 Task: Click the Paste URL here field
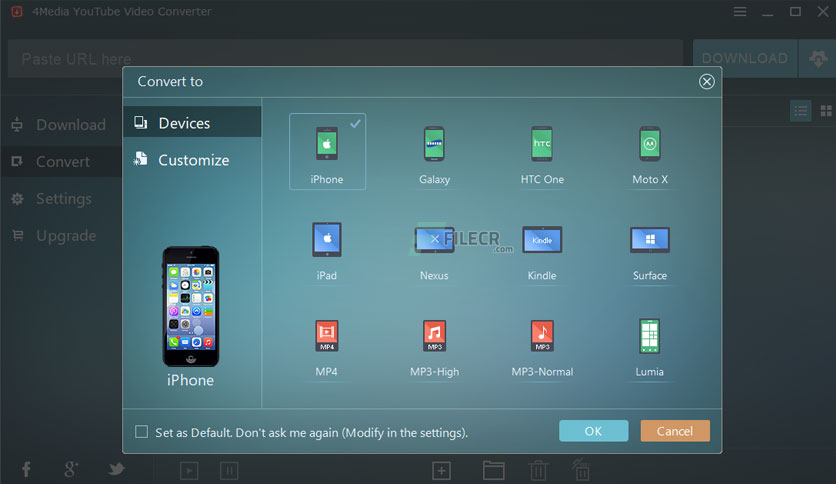(345, 59)
